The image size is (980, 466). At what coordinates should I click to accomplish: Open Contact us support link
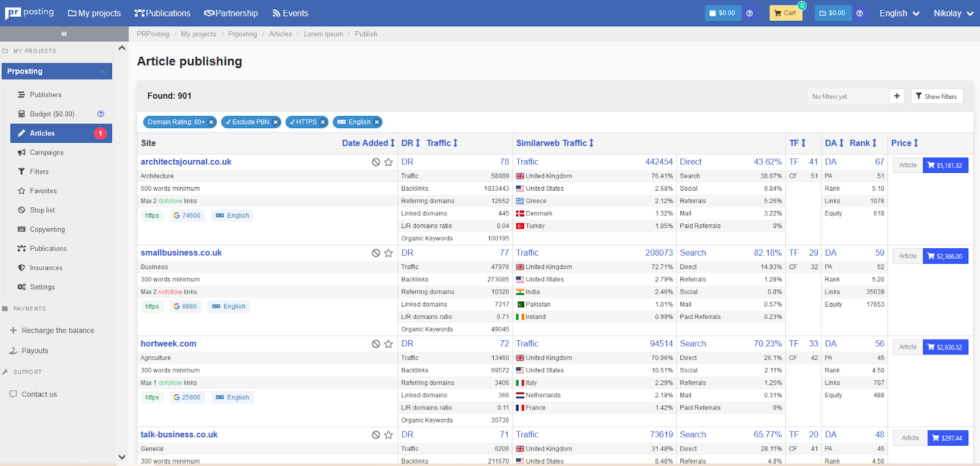point(39,394)
